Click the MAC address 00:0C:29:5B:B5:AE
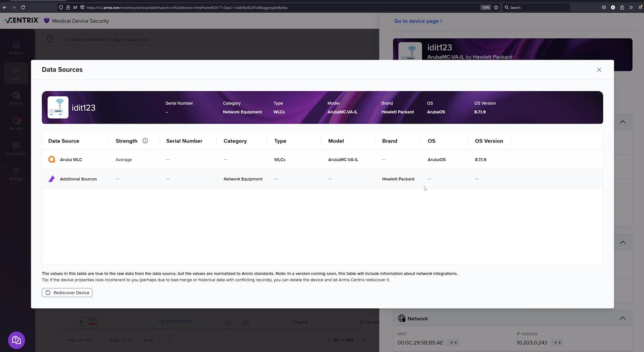The height and width of the screenshot is (352, 644). pyautogui.click(x=420, y=343)
